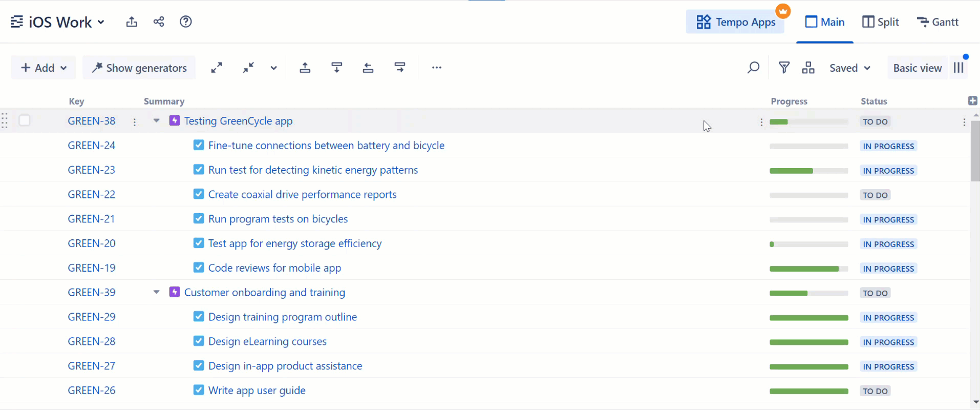Image resolution: width=980 pixels, height=410 pixels.
Task: Click the collapse all rows icon
Action: [248, 68]
